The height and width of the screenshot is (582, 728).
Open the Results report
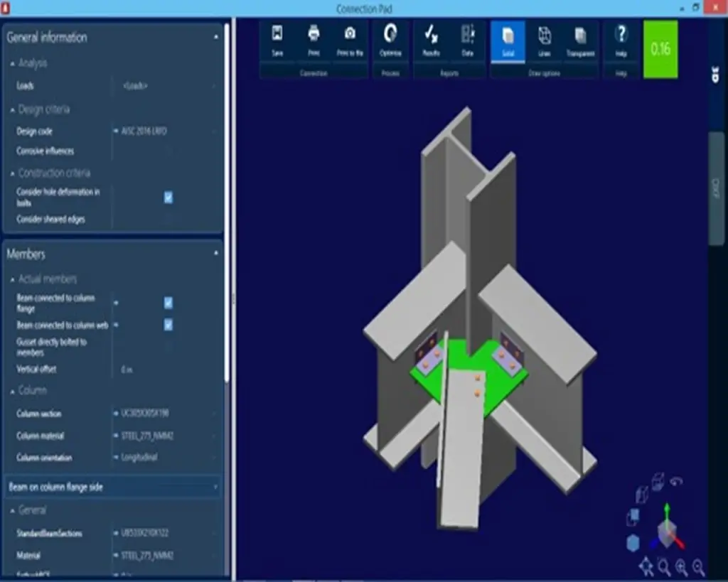click(431, 39)
